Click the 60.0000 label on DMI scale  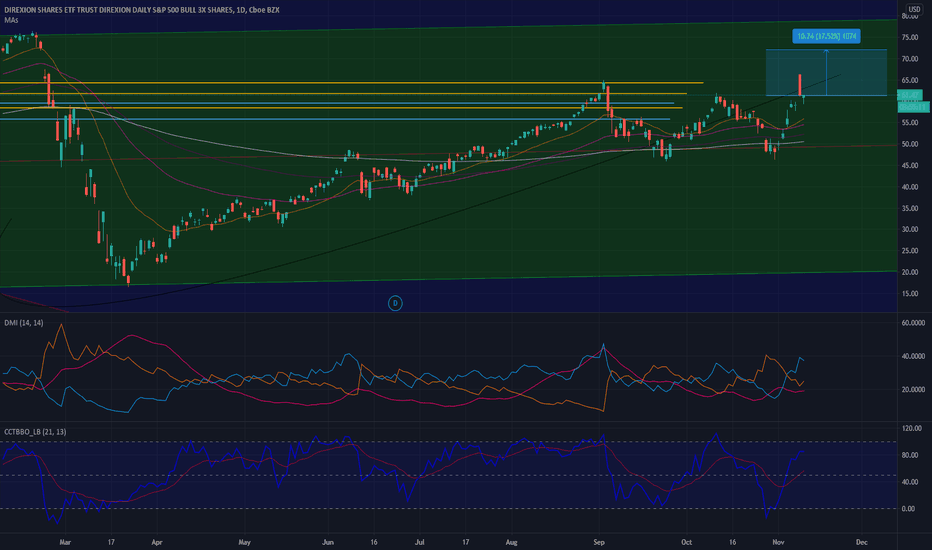click(x=913, y=323)
